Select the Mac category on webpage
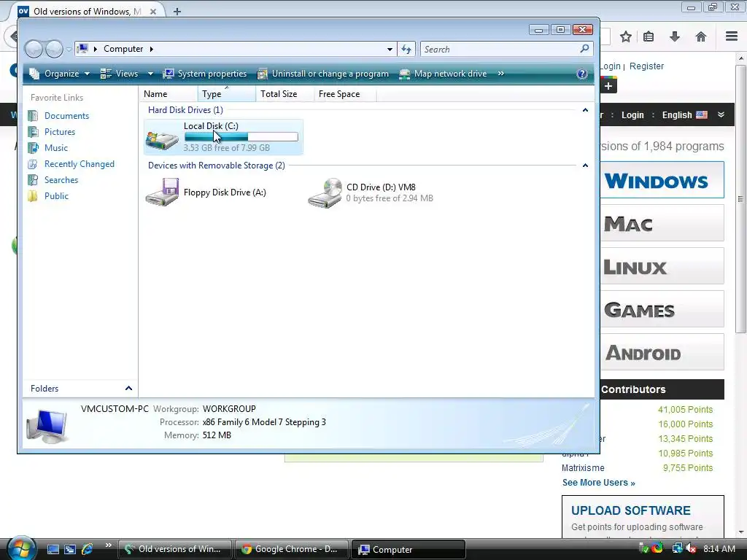 (662, 223)
